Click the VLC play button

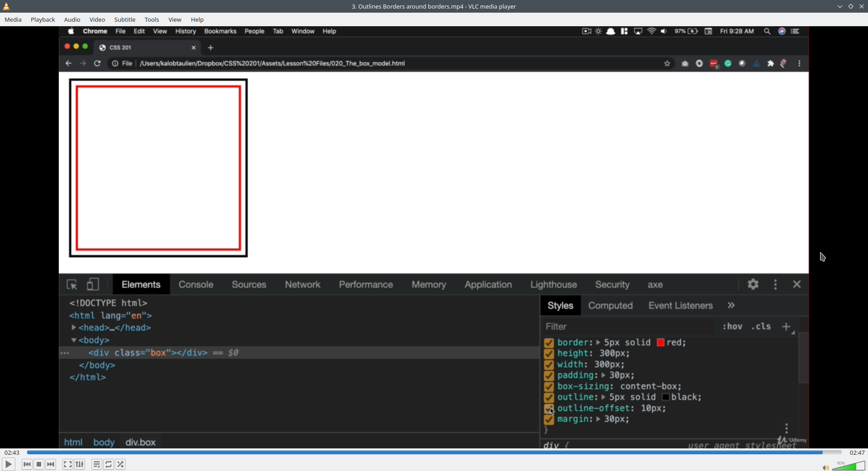click(x=9, y=464)
